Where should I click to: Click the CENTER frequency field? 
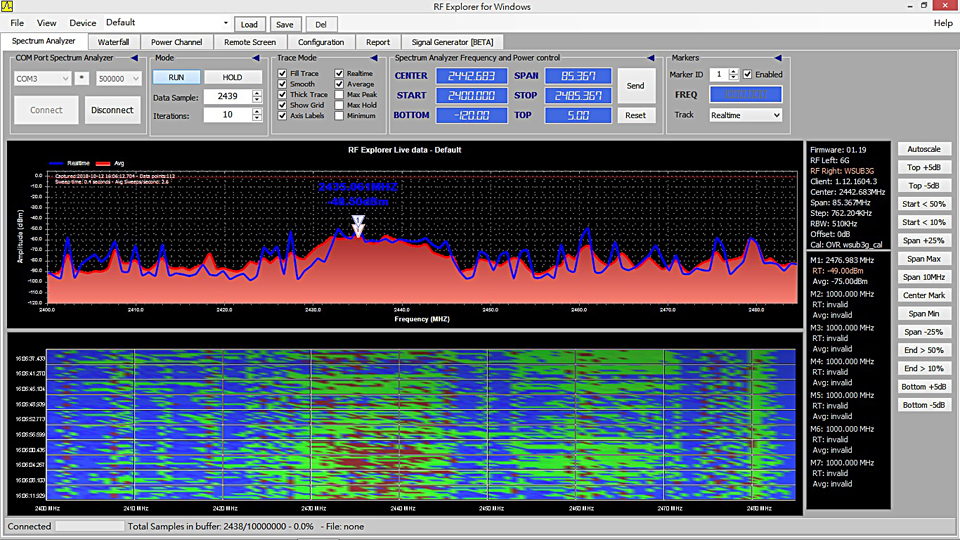pos(471,76)
